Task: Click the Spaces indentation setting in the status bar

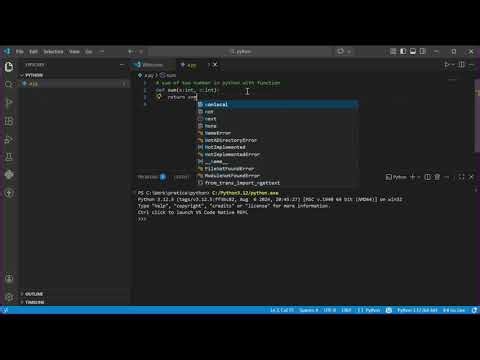Action: point(309,310)
